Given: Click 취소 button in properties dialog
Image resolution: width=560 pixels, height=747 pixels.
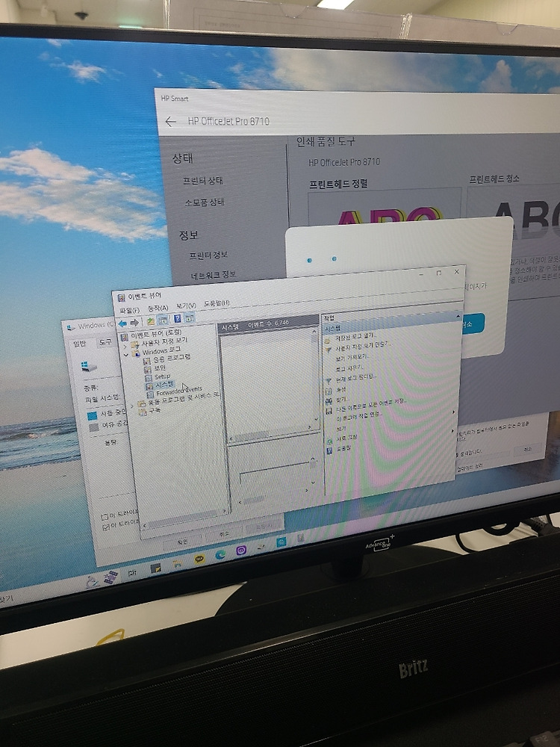Looking at the screenshot, I should (x=224, y=534).
